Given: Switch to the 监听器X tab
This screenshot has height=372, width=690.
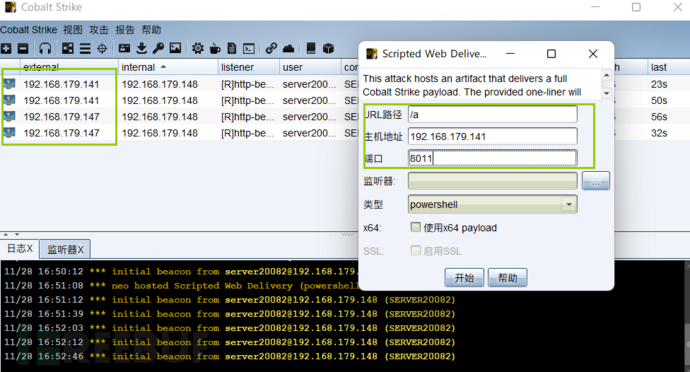Looking at the screenshot, I should click(65, 250).
